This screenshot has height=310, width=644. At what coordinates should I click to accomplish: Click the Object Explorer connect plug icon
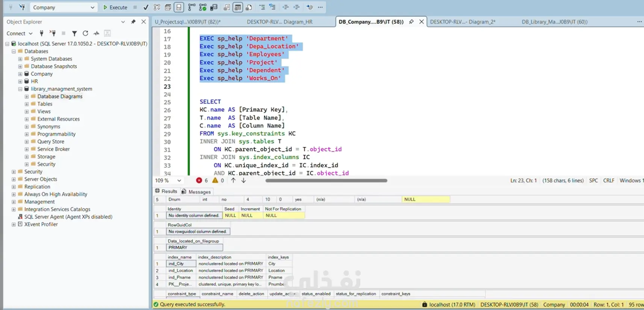click(x=42, y=33)
